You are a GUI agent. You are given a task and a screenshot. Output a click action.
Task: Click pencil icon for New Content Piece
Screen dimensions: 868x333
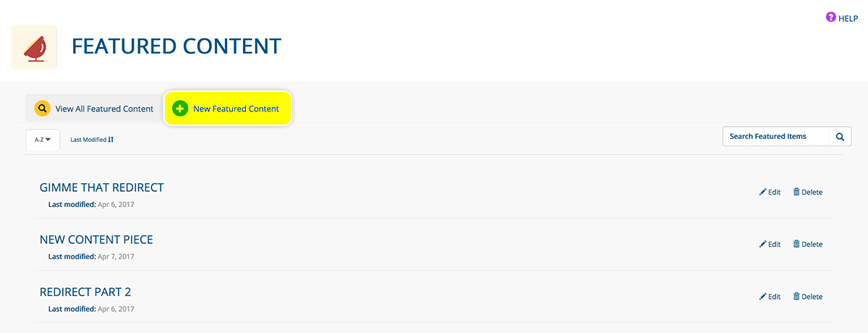point(762,244)
